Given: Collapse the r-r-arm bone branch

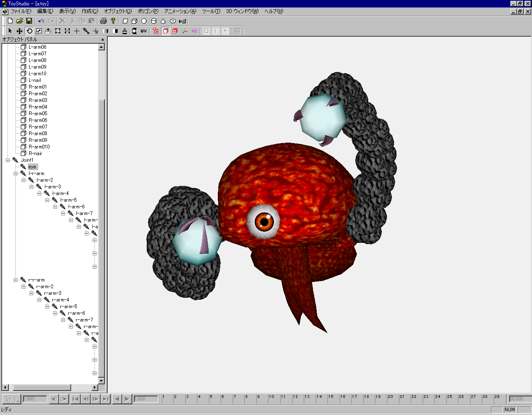Looking at the screenshot, I should [x=15, y=280].
